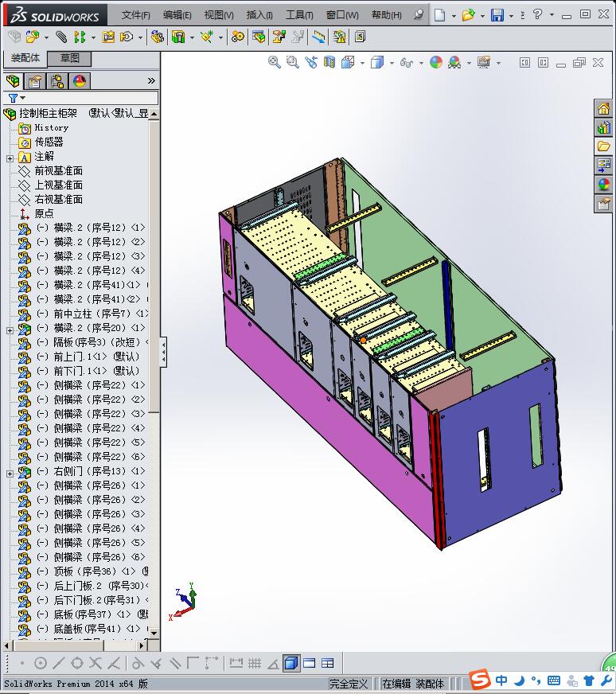Screen dimensions: 616x694
Task: Open the Save button dropdown arrow
Action: pos(511,15)
